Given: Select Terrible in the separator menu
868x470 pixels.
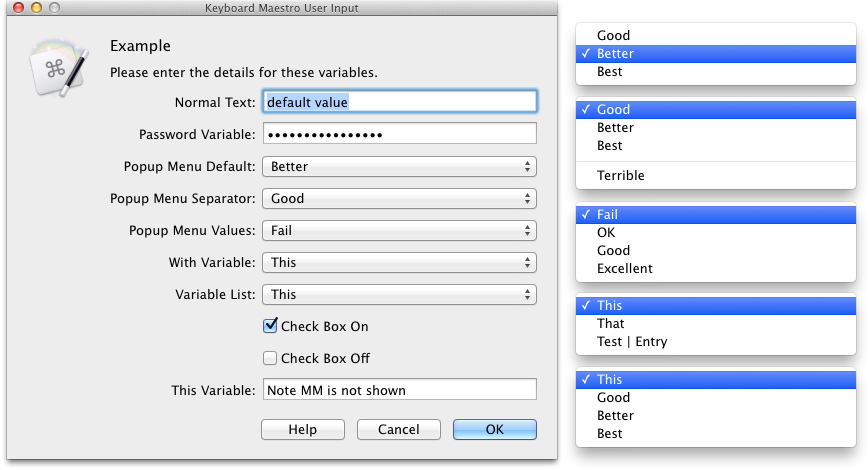Looking at the screenshot, I should (716, 175).
